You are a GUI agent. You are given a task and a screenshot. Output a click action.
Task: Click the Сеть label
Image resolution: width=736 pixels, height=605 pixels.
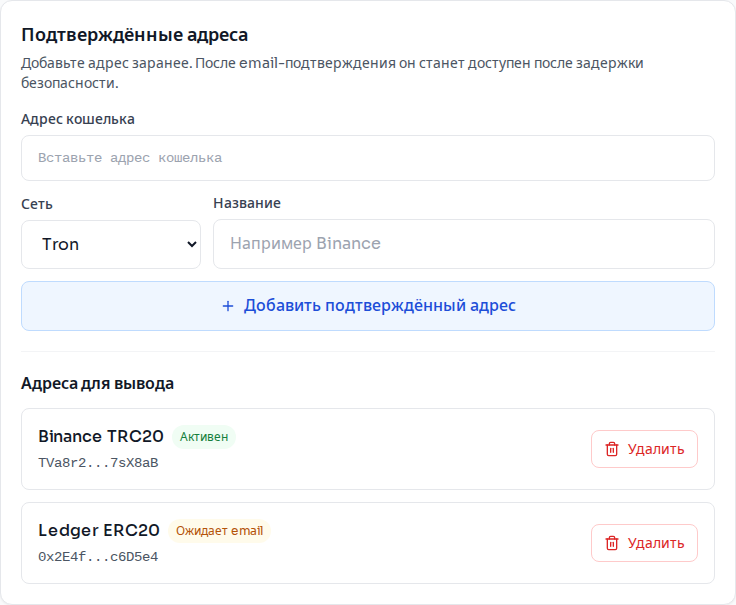coord(37,205)
